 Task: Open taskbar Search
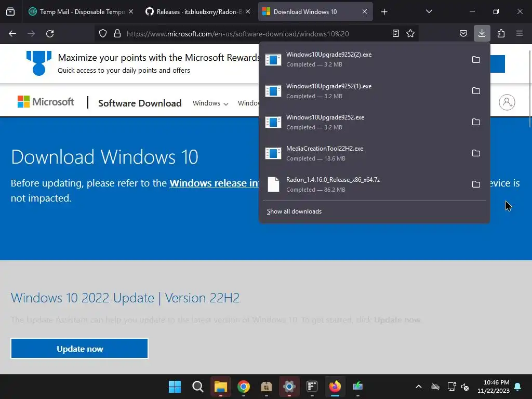tap(197, 387)
